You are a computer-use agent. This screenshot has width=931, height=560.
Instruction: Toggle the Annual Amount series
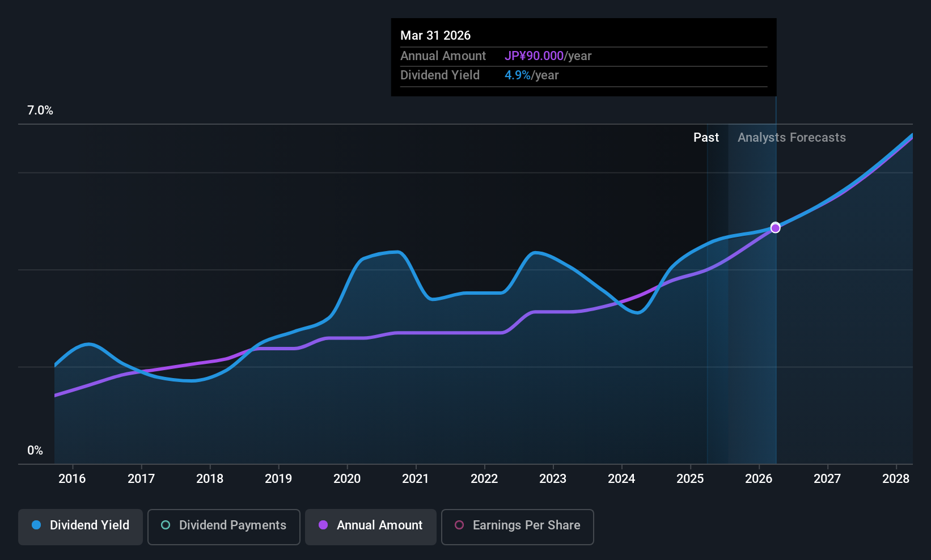tap(371, 527)
